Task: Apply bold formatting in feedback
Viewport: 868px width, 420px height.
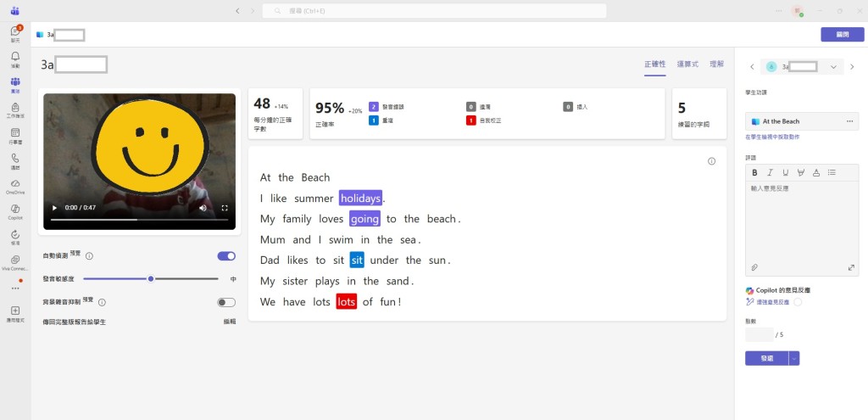Action: coord(754,172)
